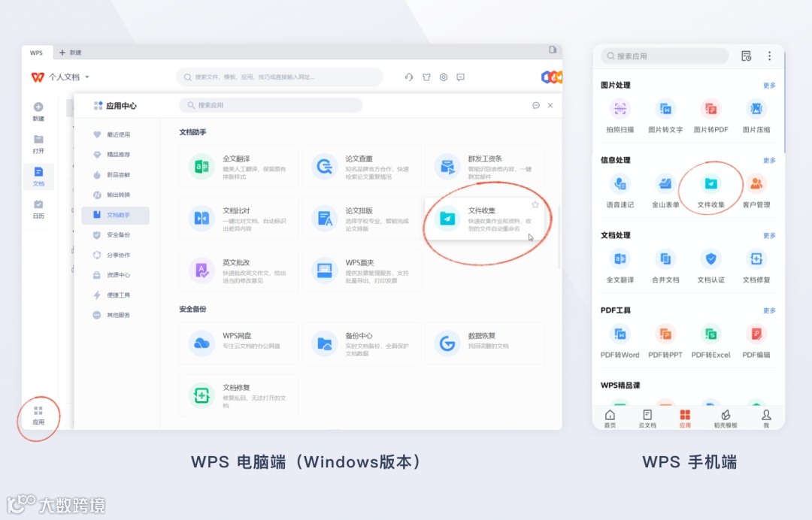This screenshot has height=520, width=812.
Task: Expand 个人文档 dropdown arrow
Action: [x=87, y=77]
